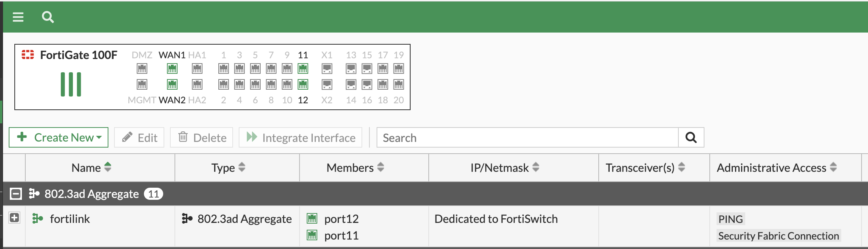
Task: Collapse the 802.3ad Aggregate group
Action: (x=16, y=194)
